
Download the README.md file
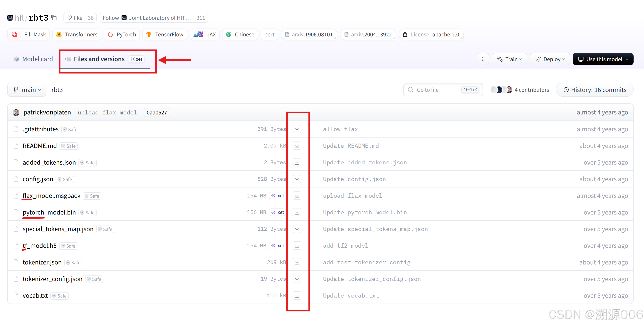(297, 146)
